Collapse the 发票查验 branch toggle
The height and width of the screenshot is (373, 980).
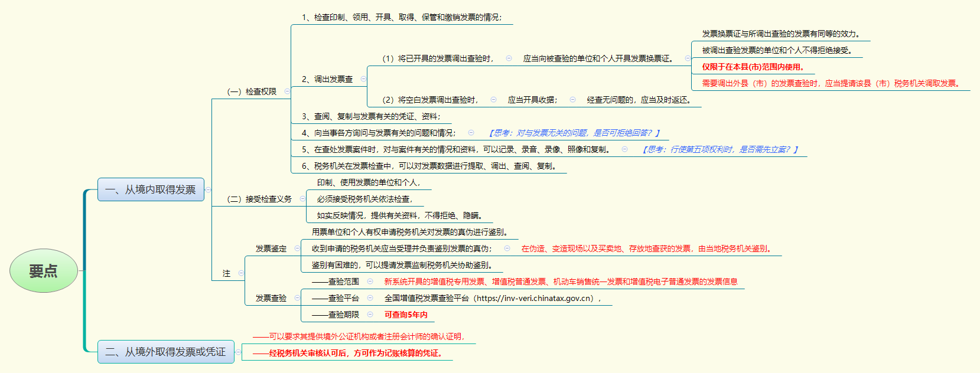pos(297,298)
